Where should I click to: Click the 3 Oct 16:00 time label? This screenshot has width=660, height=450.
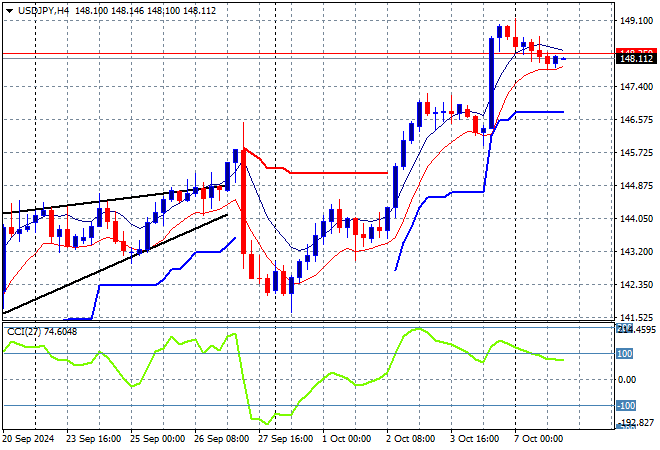[474, 439]
